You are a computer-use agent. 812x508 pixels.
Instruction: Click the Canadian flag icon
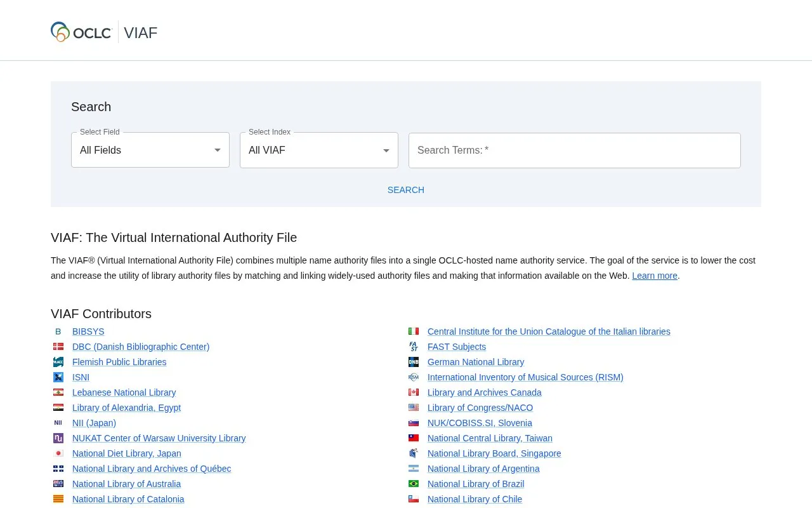click(414, 392)
